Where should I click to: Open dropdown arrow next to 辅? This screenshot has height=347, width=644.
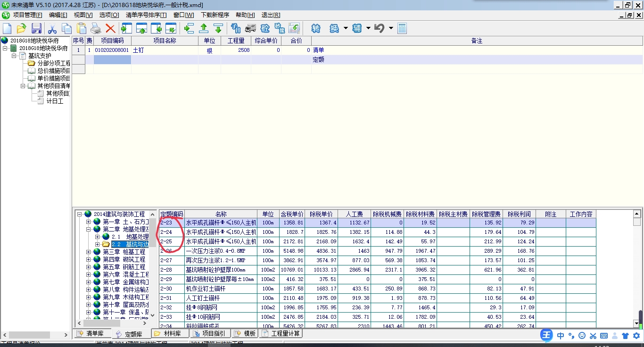click(368, 28)
